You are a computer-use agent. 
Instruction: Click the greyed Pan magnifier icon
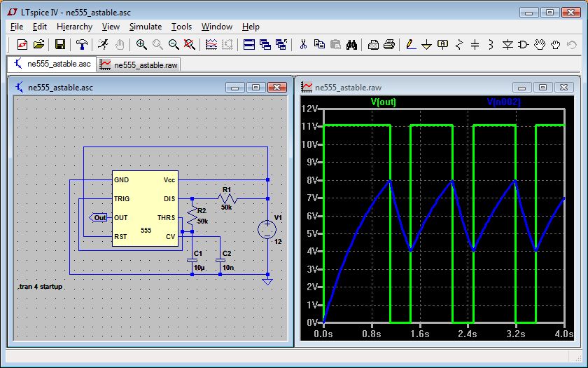[x=157, y=45]
